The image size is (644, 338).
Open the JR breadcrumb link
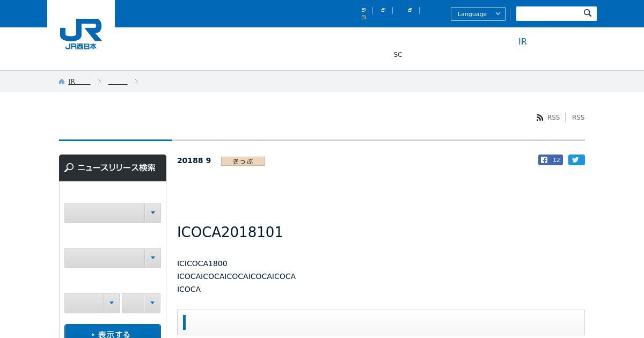point(79,82)
